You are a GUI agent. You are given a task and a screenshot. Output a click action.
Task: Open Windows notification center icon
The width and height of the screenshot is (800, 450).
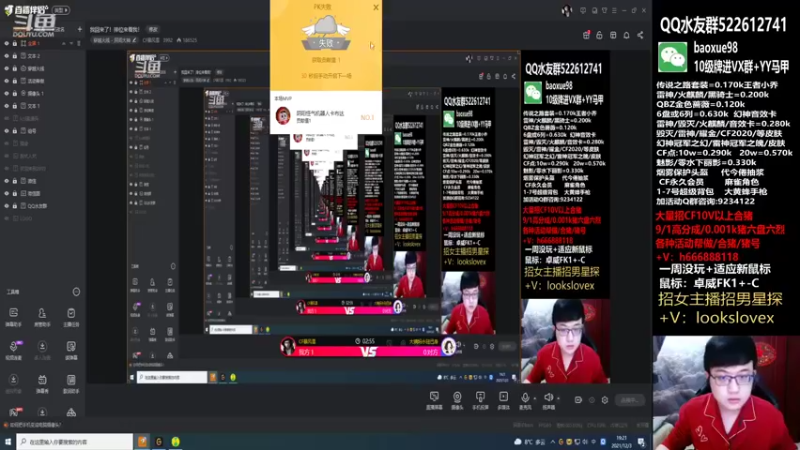[641, 442]
